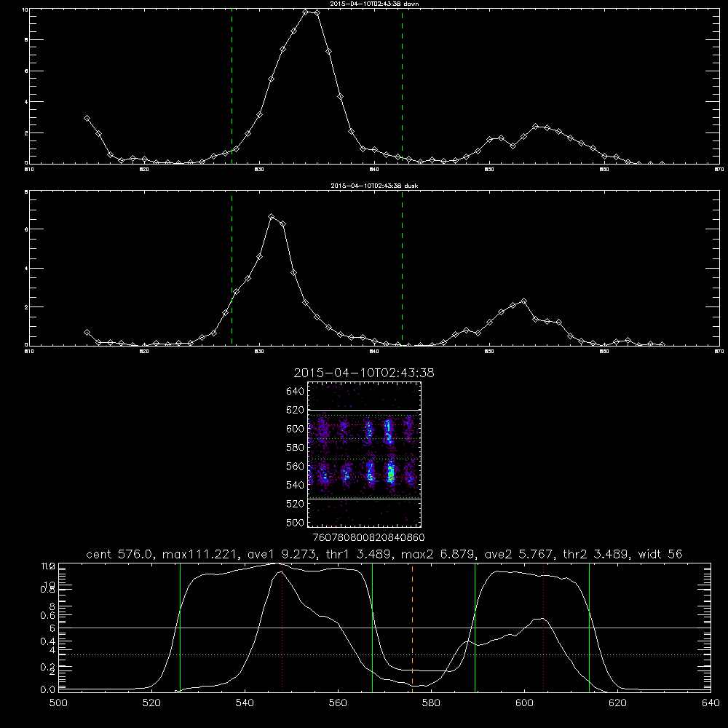Image resolution: width=728 pixels, height=728 pixels.
Task: Click the highest dusk data point near 831
Action: pos(271,217)
